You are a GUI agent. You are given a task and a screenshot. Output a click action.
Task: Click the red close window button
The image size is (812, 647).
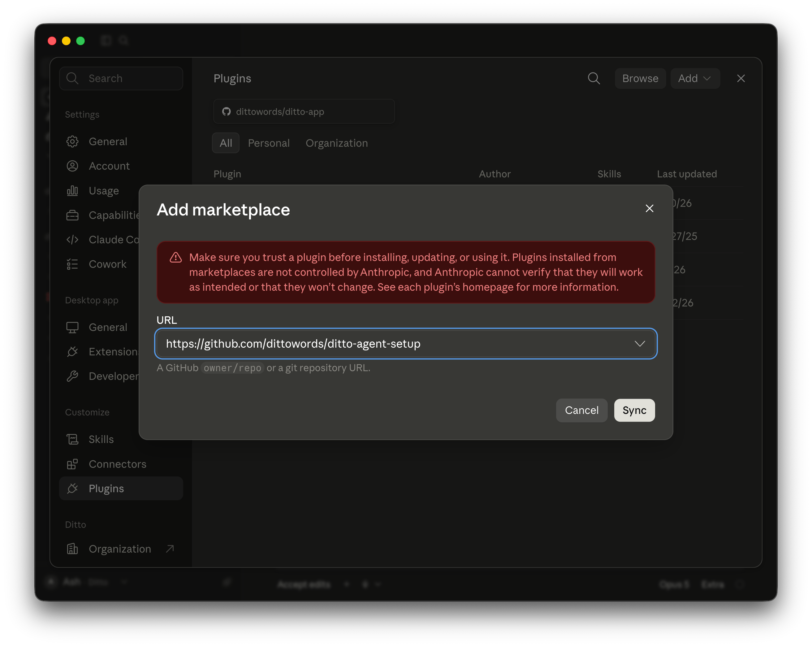(x=52, y=41)
